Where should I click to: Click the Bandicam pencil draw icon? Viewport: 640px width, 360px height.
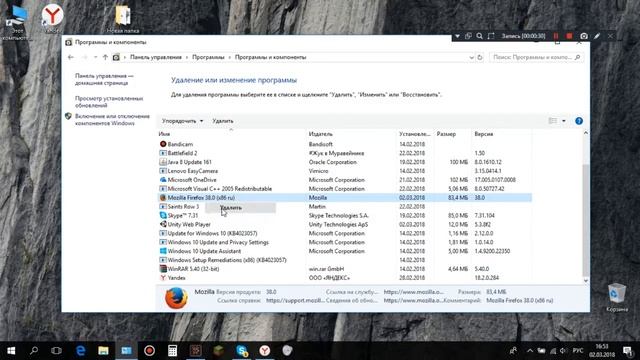point(597,36)
